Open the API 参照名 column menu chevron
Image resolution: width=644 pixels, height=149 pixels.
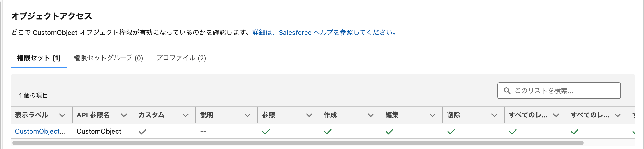pyautogui.click(x=124, y=115)
